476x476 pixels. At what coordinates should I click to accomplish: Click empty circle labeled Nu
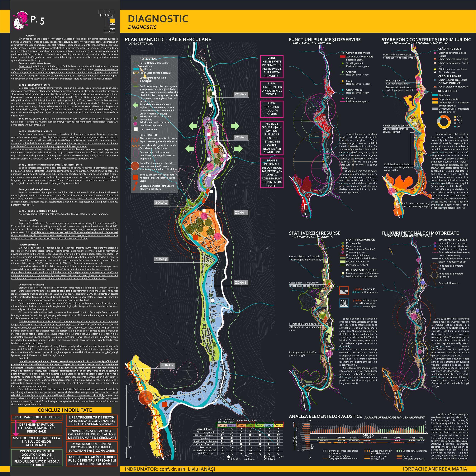246,457
